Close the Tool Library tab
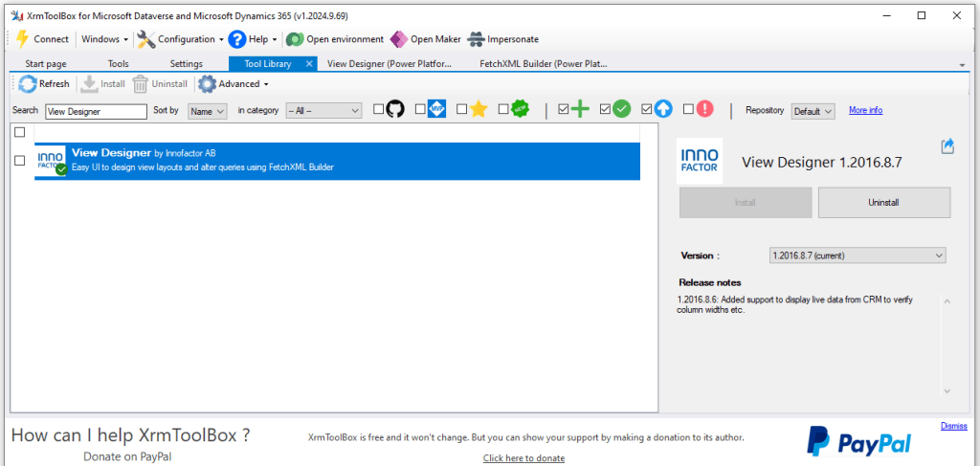Viewport: 980px width, 466px height. coord(309,64)
